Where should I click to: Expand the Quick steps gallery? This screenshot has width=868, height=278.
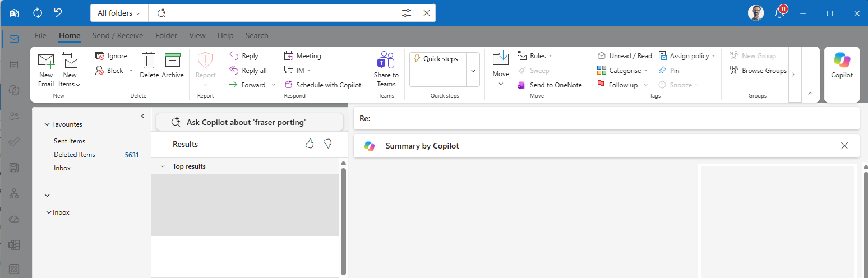point(473,70)
